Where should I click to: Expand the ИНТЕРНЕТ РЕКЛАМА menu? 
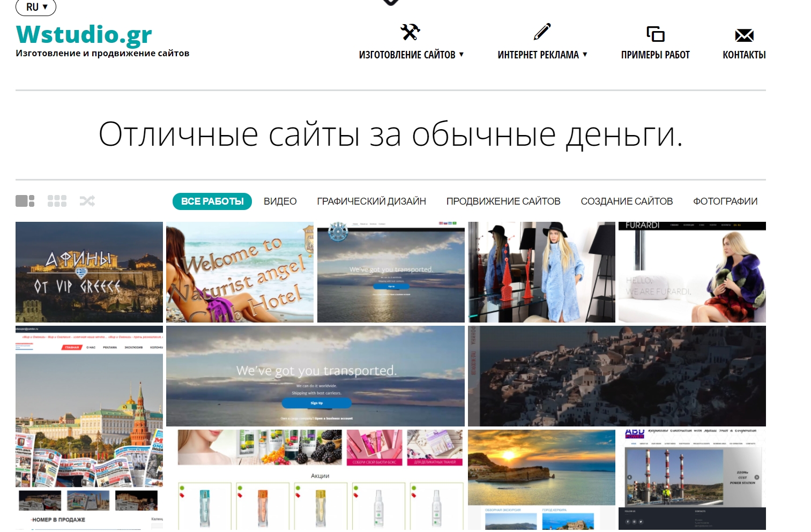[542, 55]
